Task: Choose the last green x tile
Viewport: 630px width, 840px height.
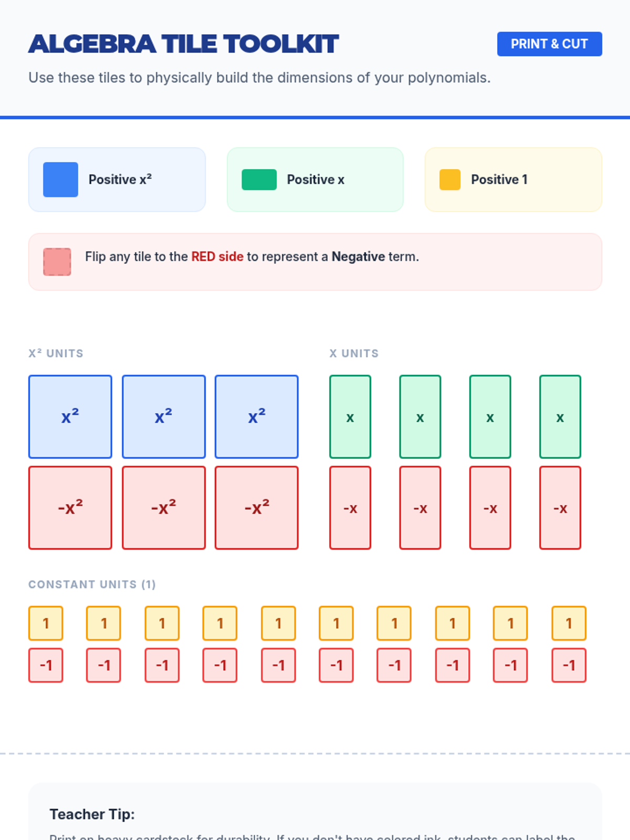Action: pos(560,417)
